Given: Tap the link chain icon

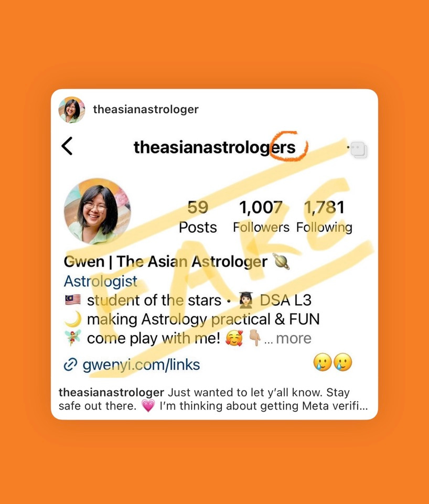Looking at the screenshot, I should pos(70,365).
